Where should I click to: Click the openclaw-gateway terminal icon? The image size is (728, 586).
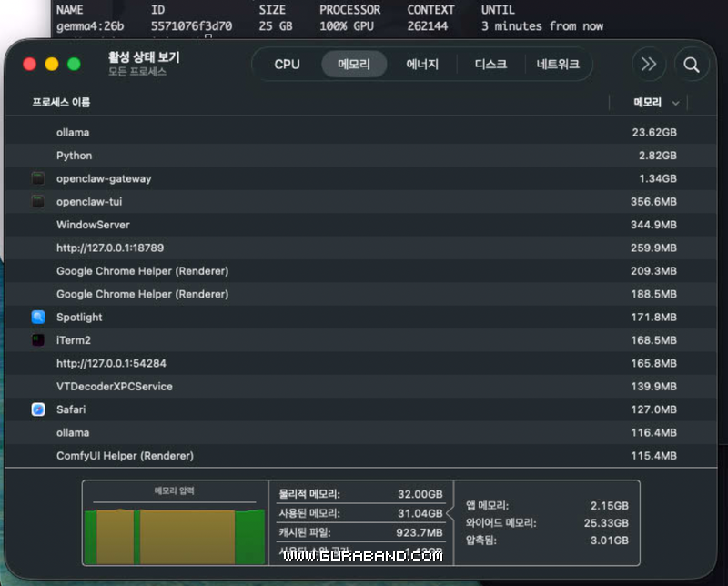[38, 179]
